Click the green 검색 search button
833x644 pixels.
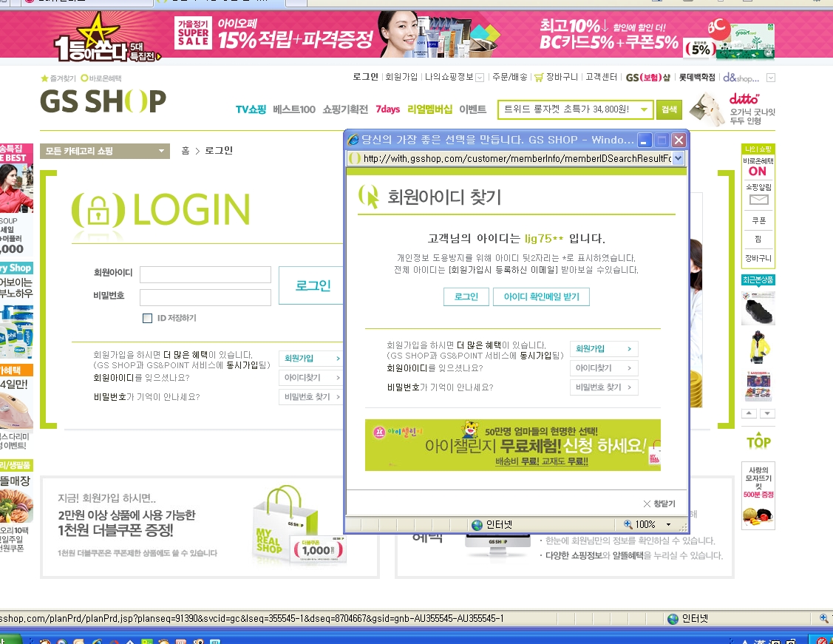point(669,109)
